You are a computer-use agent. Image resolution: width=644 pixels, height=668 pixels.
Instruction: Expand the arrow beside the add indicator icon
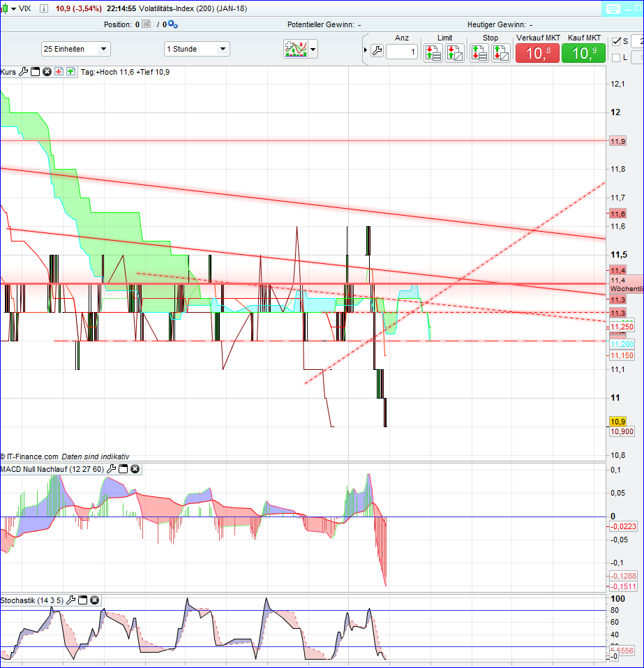[313, 50]
